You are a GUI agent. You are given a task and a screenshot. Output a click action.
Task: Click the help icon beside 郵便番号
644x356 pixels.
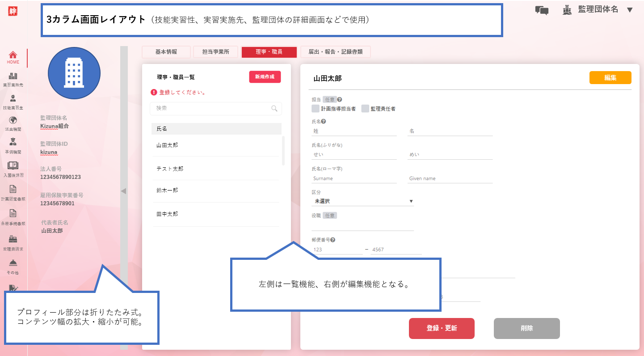[x=333, y=240]
